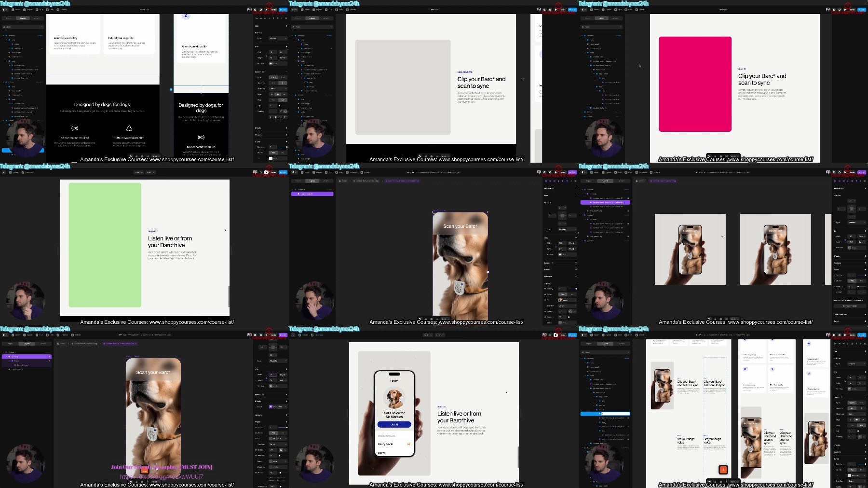Set Visible to Yes in hand-on-mouth frame
This screenshot has height=488, width=868.
point(563,294)
